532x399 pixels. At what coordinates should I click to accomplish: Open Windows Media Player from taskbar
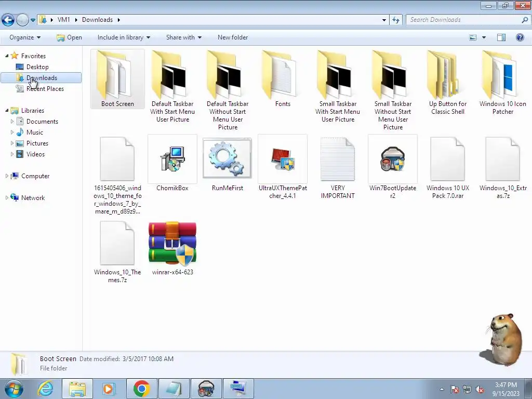[109, 389]
